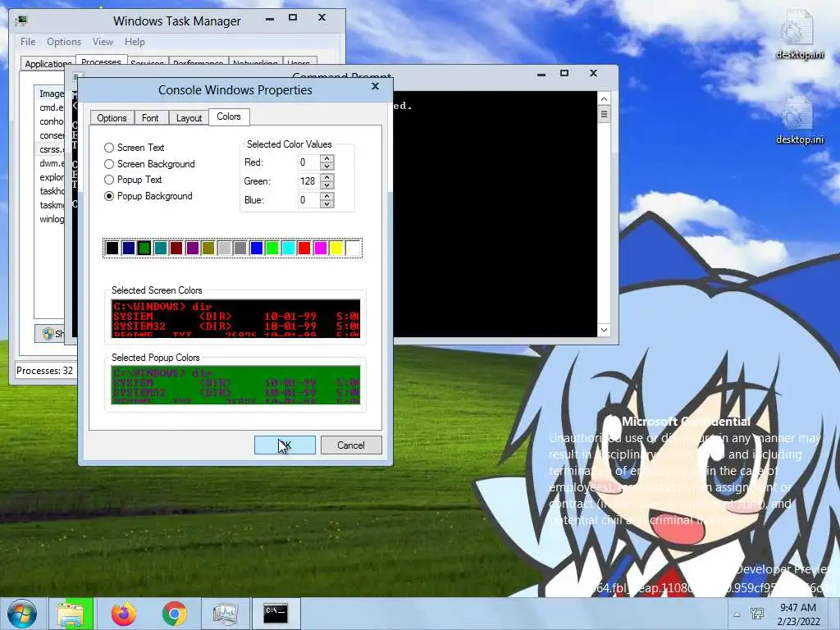Increase the Green value with up arrow
This screenshot has width=840, height=630.
326,177
